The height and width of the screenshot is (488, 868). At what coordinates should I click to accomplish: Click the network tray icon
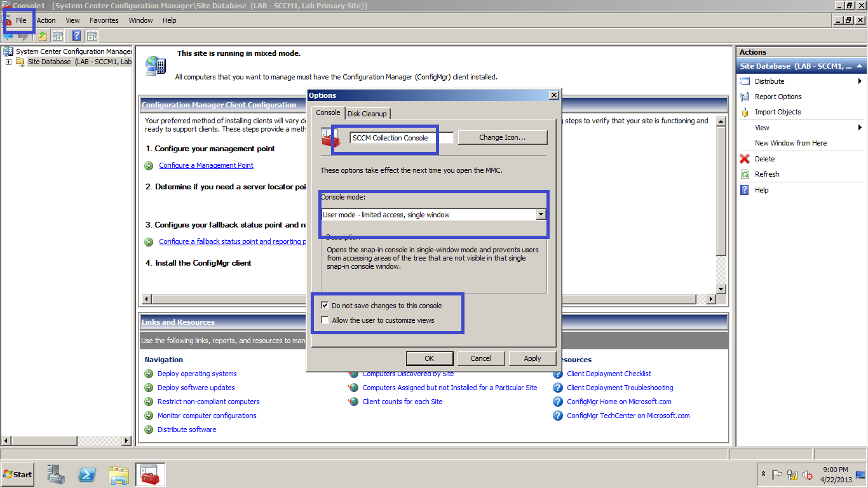coord(792,475)
